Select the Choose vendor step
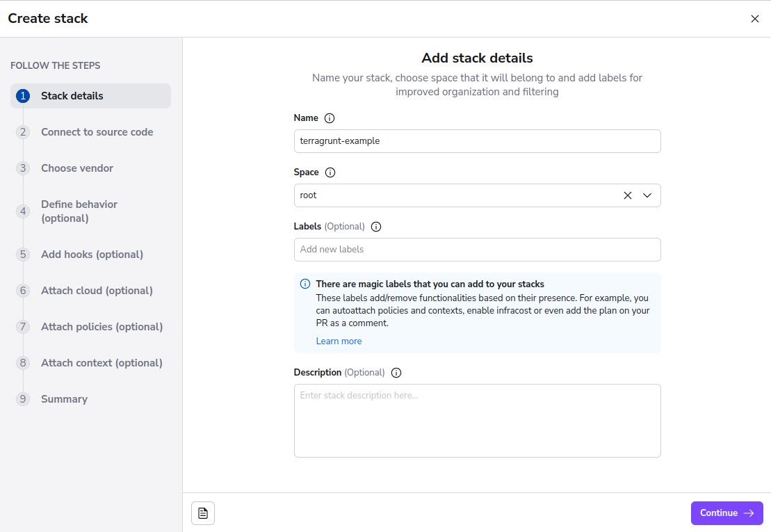The image size is (771, 532). point(76,168)
